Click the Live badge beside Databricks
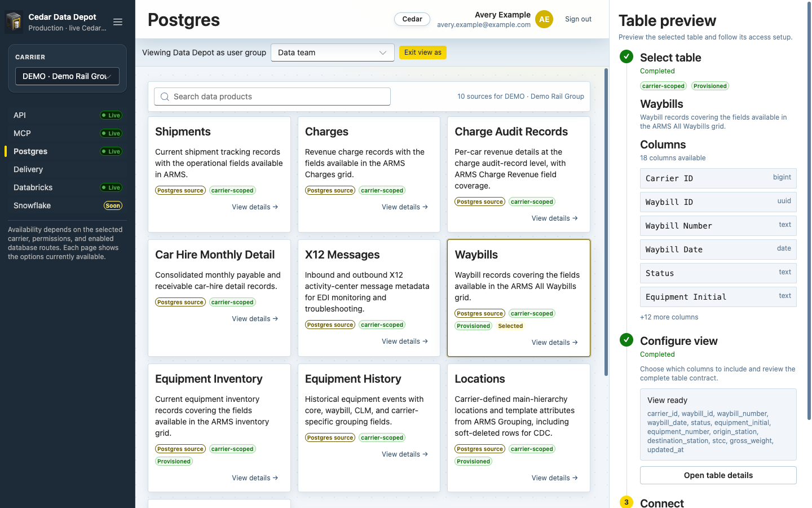This screenshot has width=812, height=508. click(111, 187)
